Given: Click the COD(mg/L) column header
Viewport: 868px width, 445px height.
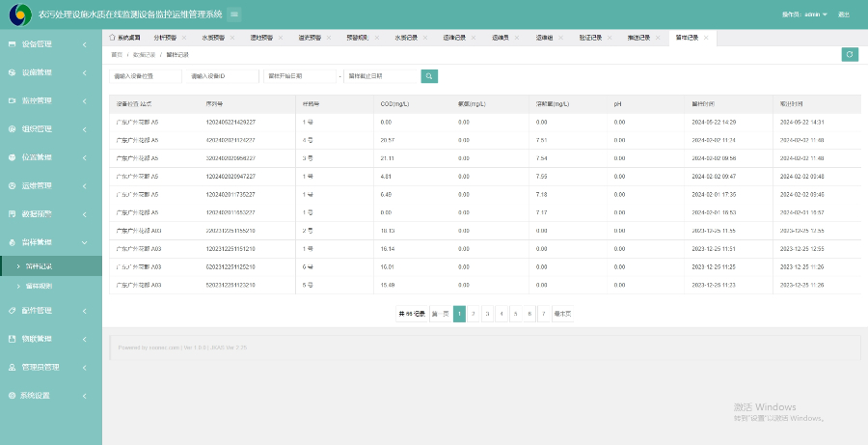Looking at the screenshot, I should tap(394, 104).
